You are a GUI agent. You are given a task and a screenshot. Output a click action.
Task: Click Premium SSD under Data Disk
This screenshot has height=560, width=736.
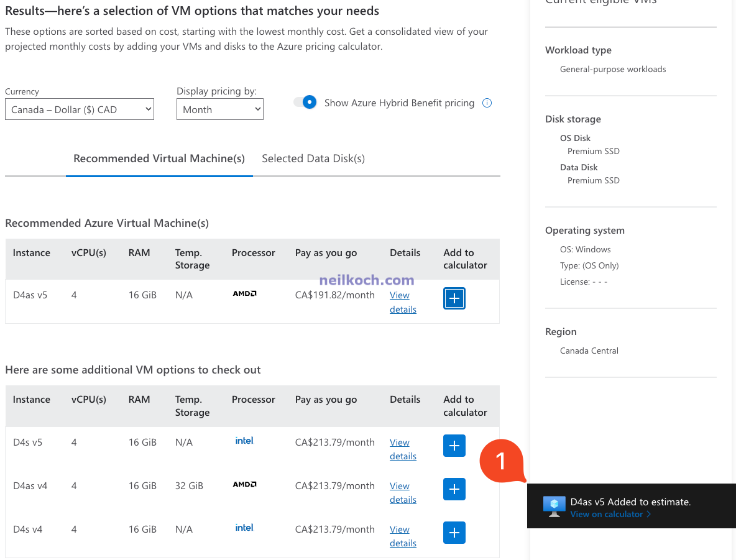click(593, 180)
